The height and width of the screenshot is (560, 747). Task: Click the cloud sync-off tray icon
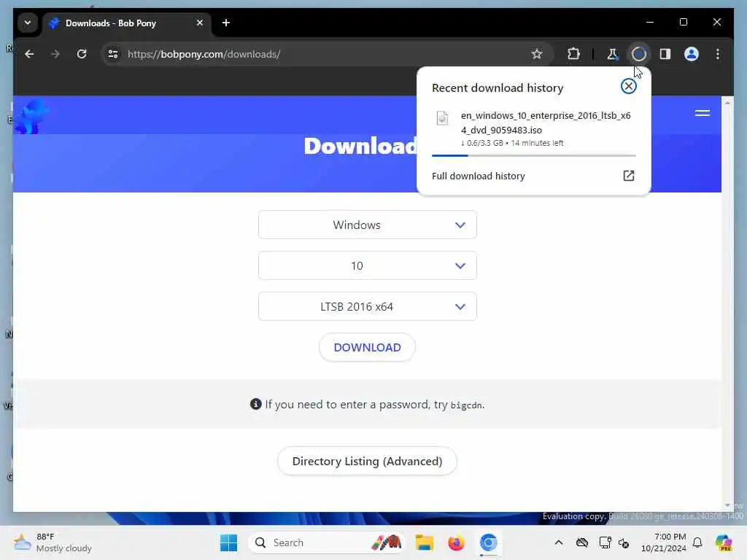pyautogui.click(x=582, y=542)
